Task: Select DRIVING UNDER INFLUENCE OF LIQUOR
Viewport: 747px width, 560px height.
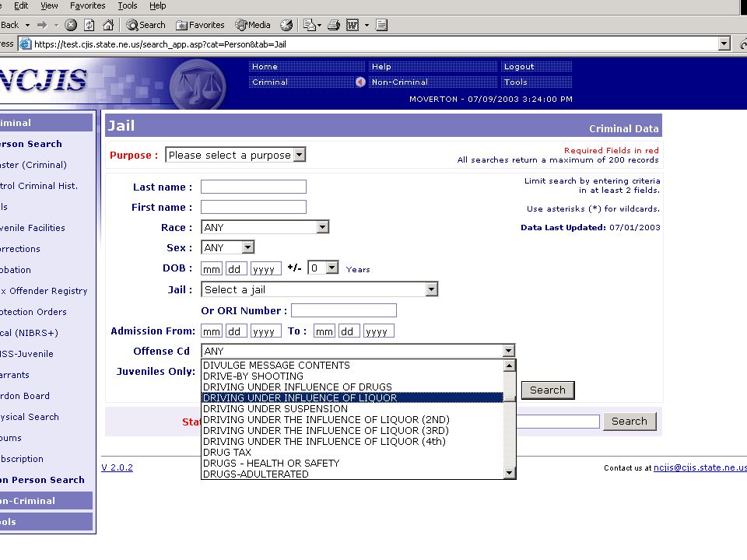Action: pos(352,397)
